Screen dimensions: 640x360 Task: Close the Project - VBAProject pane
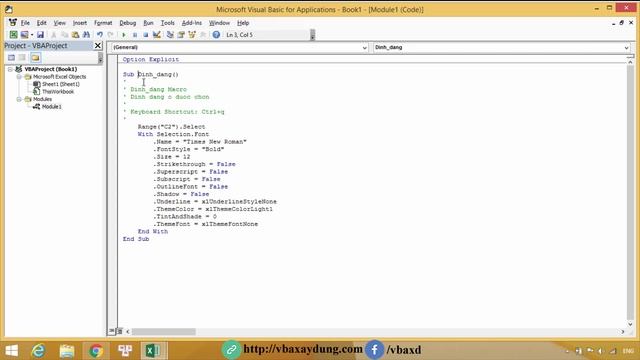click(98, 46)
